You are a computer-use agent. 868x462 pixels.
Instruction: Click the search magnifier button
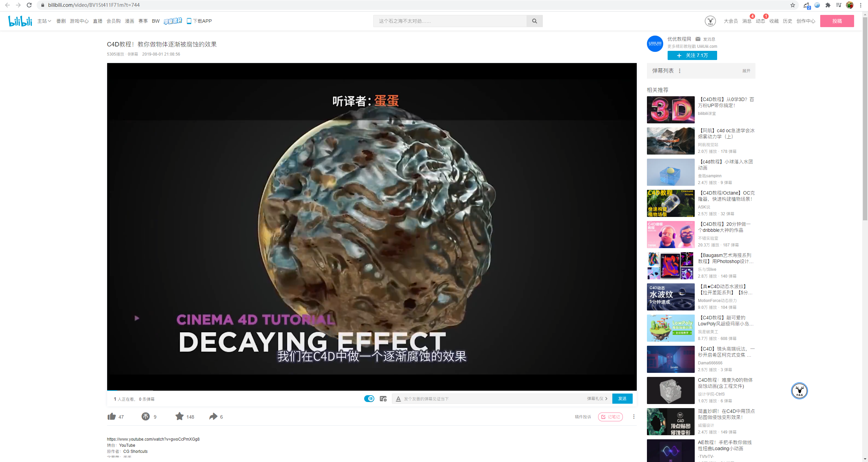tap(534, 21)
